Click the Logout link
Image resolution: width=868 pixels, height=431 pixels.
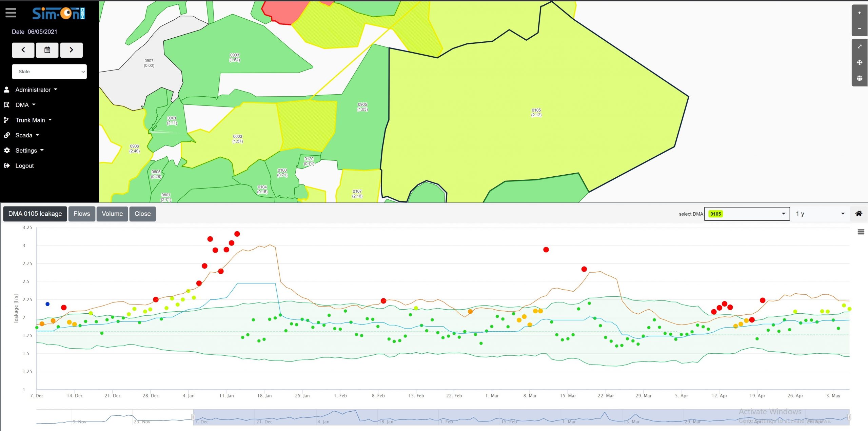point(24,166)
